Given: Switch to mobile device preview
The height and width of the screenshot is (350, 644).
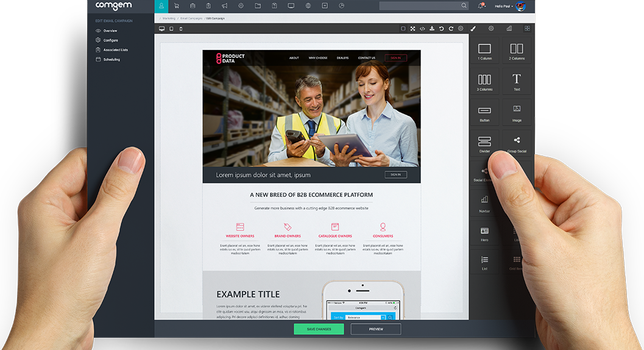Looking at the screenshot, I should [x=181, y=29].
